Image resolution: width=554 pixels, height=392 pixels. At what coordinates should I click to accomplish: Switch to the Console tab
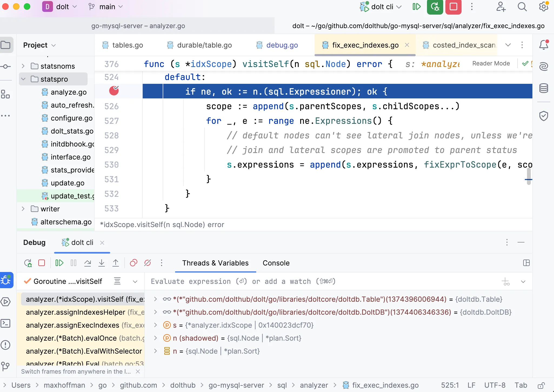(x=275, y=263)
